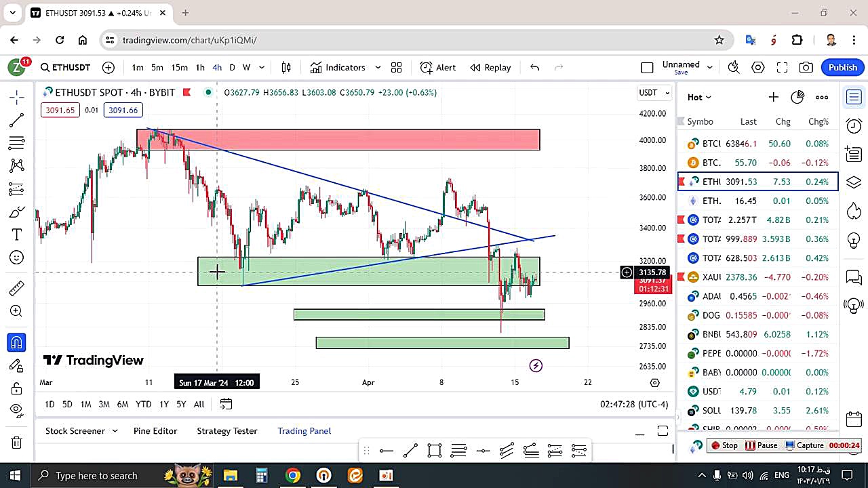Start Bar Replay mode

(490, 67)
